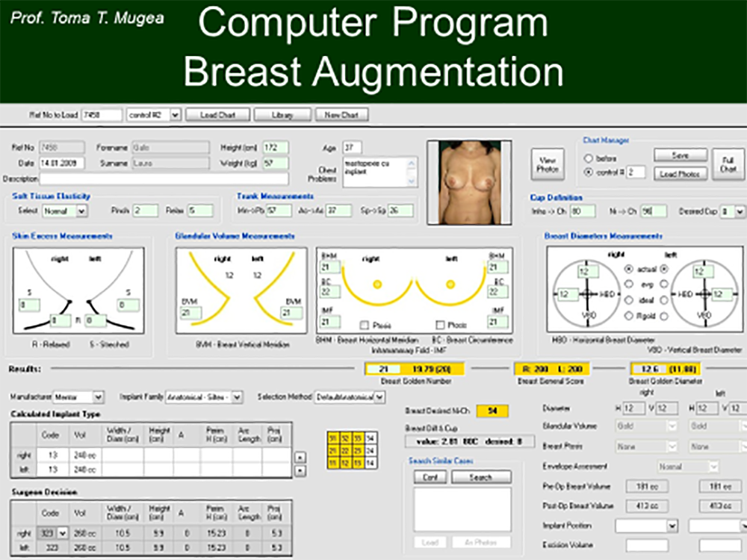747x560 pixels.
Task: Tick the right breast Ptosis checkbox
Action: tap(365, 325)
